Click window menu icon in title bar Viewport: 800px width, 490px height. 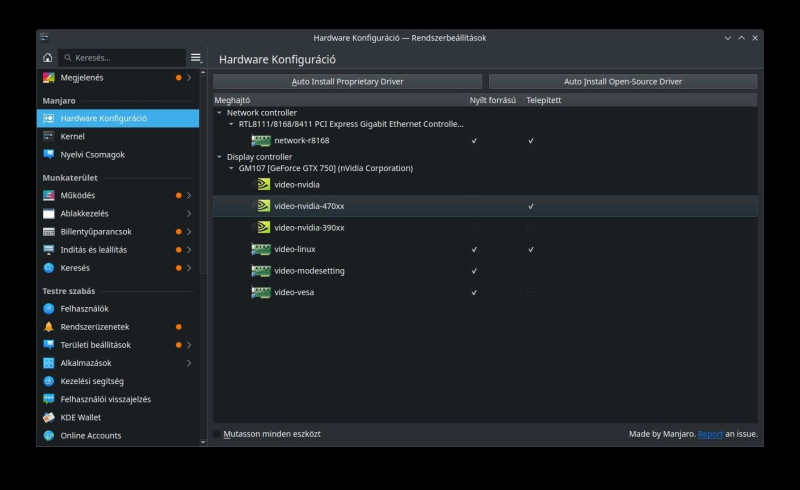44,37
